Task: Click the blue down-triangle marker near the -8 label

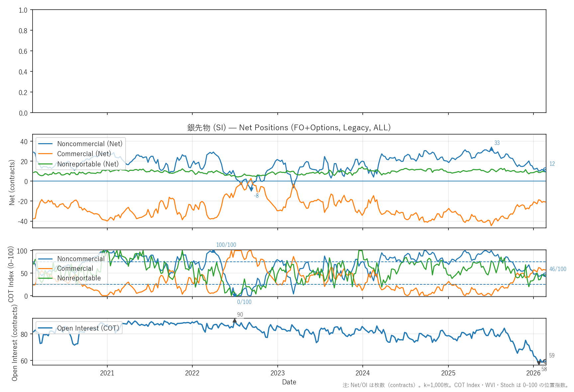Action: (x=251, y=189)
